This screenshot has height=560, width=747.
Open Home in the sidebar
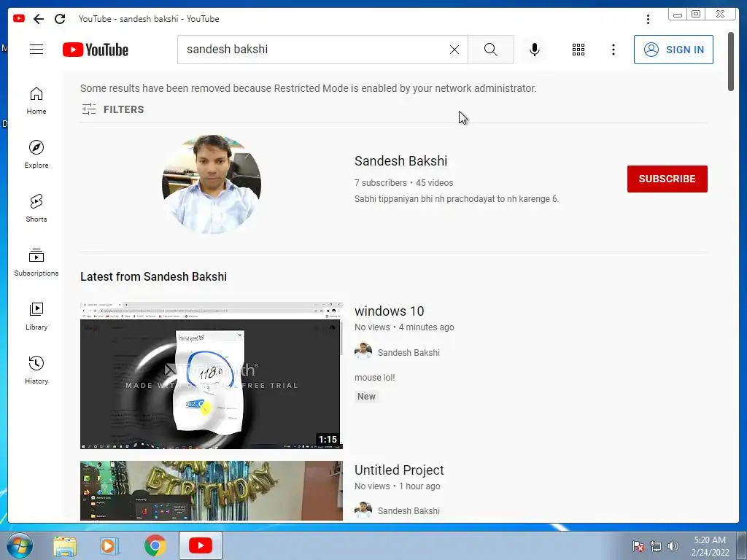(36, 101)
